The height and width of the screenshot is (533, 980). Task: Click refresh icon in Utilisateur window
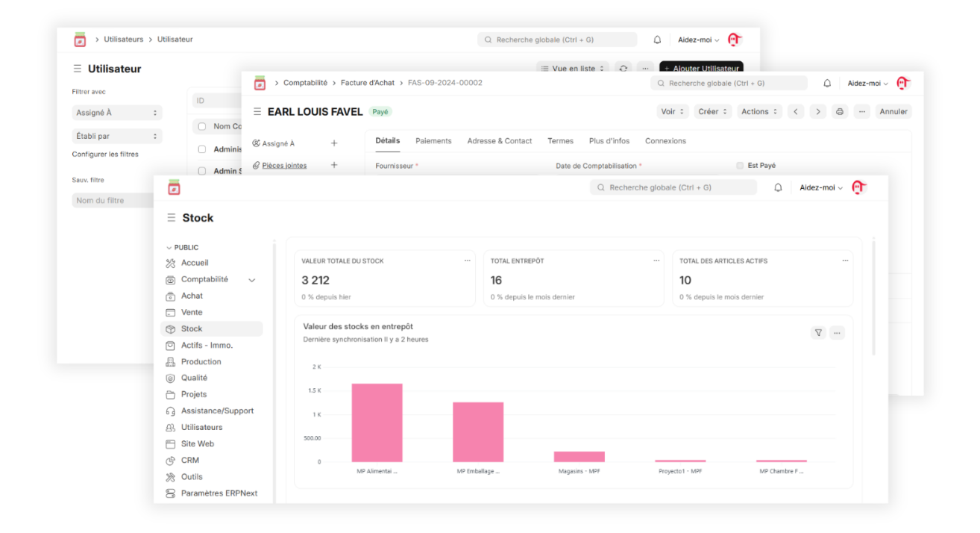[x=624, y=68]
